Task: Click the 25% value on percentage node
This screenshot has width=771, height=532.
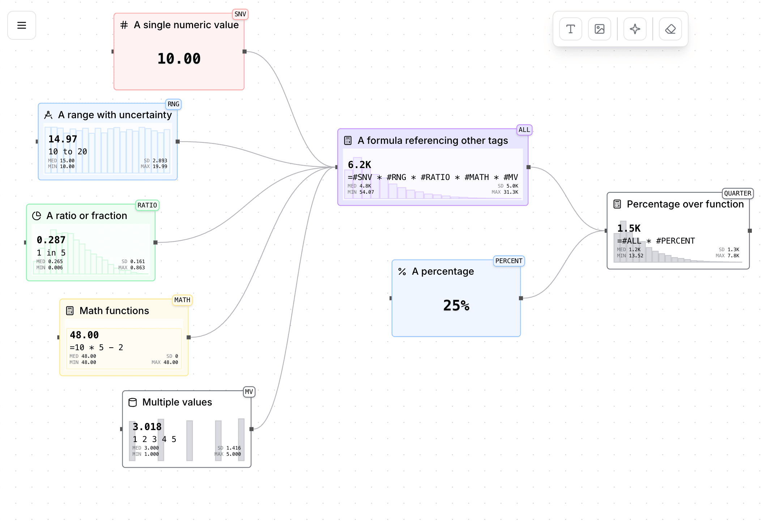Action: [x=456, y=305]
